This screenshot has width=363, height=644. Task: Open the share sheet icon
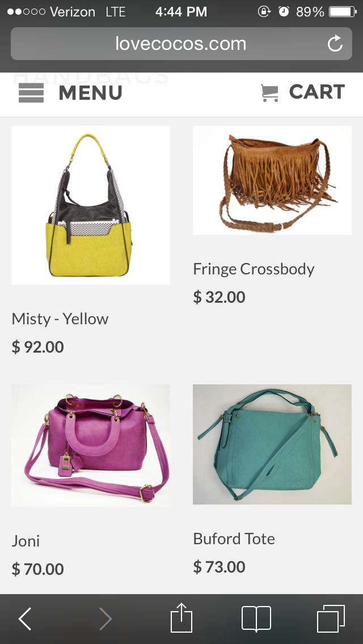tap(181, 617)
